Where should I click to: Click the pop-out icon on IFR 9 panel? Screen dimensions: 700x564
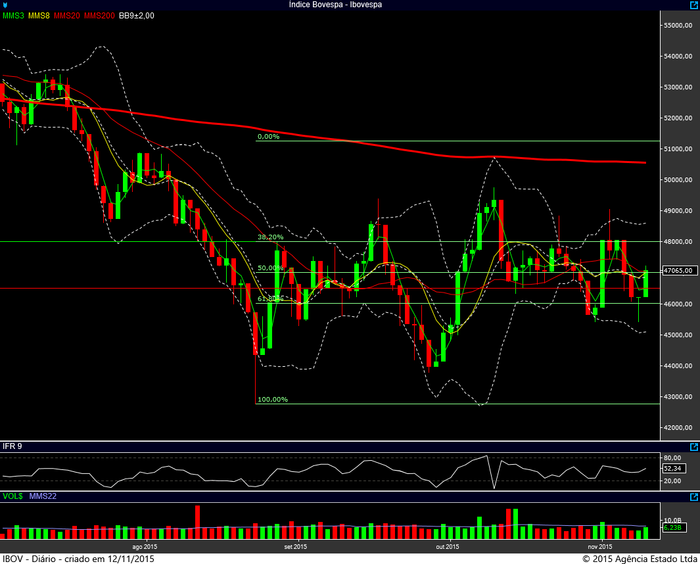tap(693, 445)
